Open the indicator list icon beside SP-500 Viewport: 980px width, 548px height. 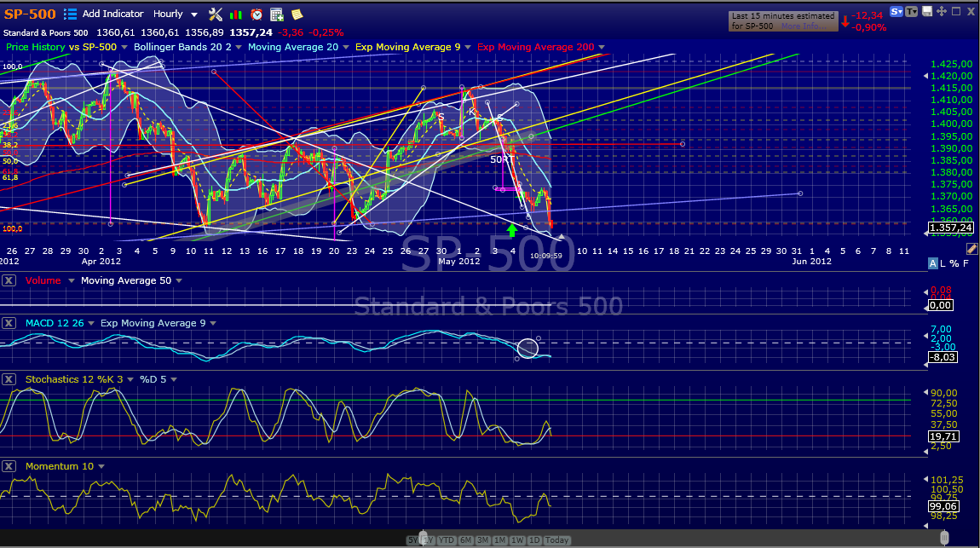(70, 14)
